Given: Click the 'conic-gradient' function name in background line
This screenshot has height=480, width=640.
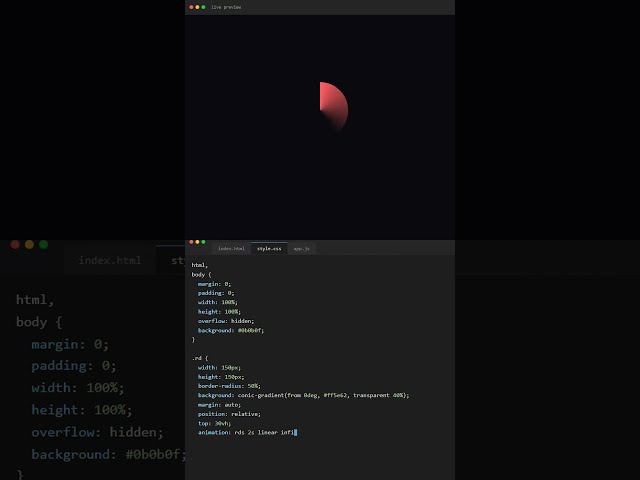Looking at the screenshot, I should [261, 396].
